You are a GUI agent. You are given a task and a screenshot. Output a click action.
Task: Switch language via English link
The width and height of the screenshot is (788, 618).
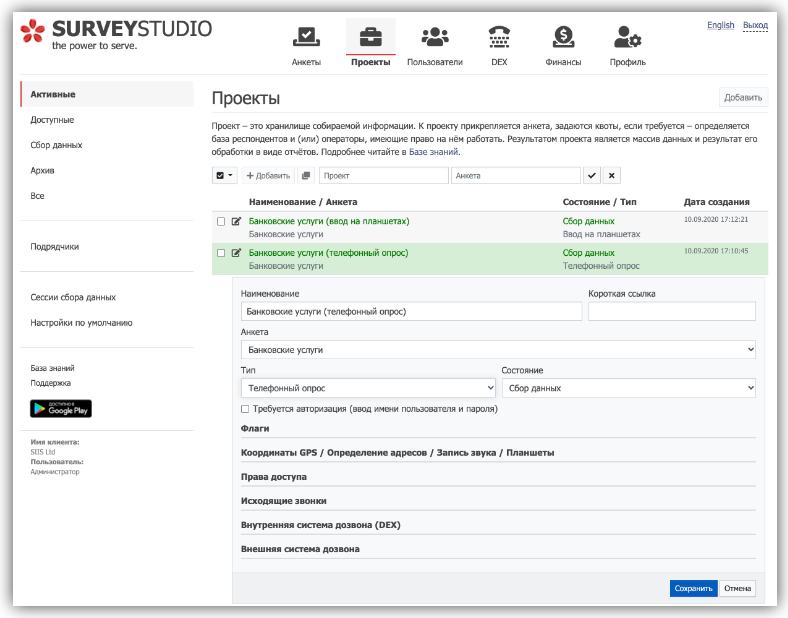(721, 25)
